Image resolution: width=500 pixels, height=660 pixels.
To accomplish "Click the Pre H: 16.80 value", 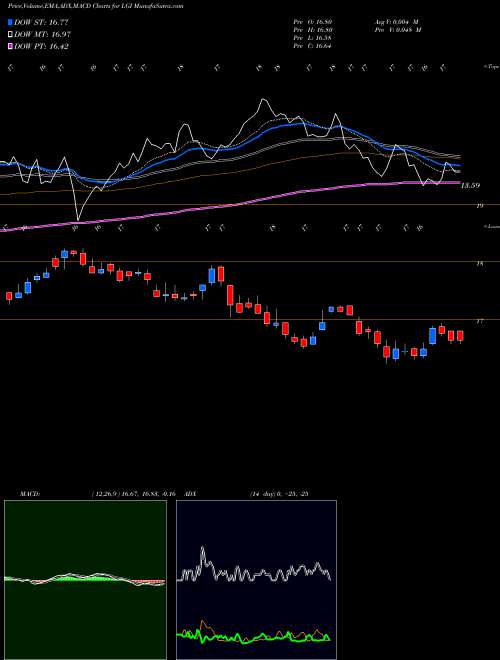I will (313, 30).
